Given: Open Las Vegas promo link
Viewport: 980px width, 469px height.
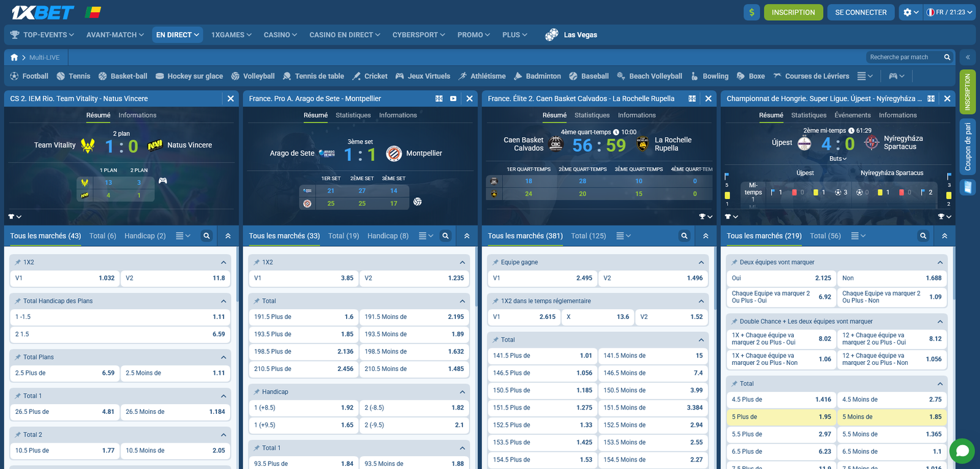Looking at the screenshot, I should (x=571, y=35).
